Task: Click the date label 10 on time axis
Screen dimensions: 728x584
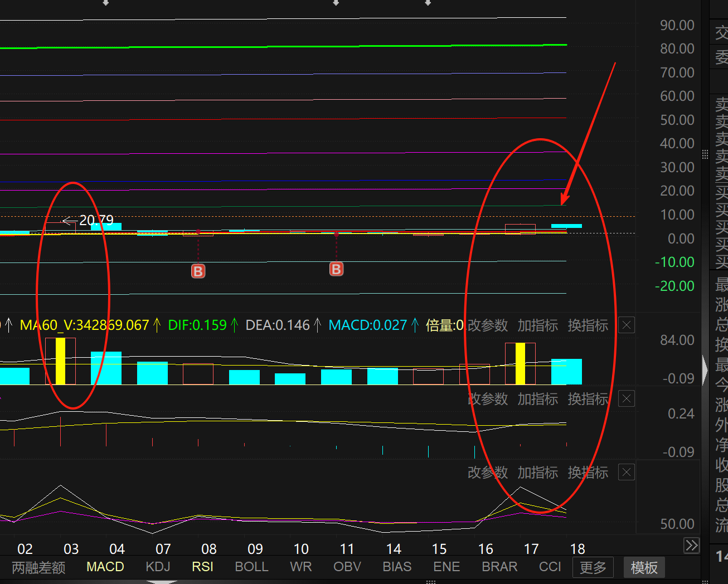Action: (301, 549)
